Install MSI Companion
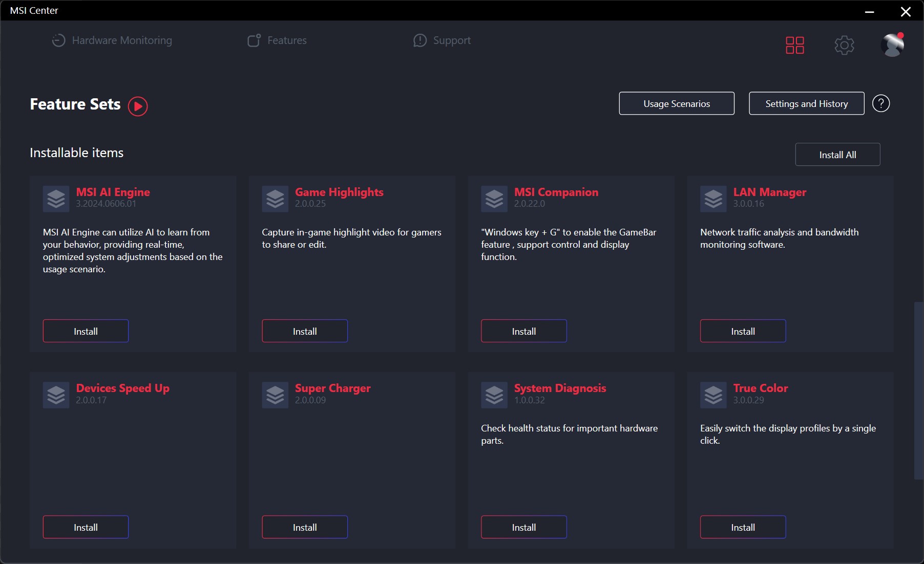924x564 pixels. (x=523, y=331)
